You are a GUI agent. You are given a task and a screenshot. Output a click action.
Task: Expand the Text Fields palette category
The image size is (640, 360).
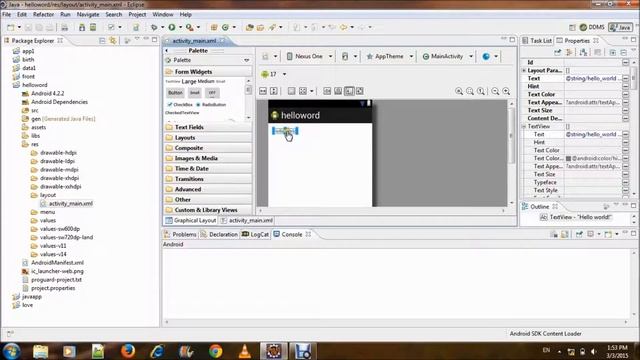208,127
